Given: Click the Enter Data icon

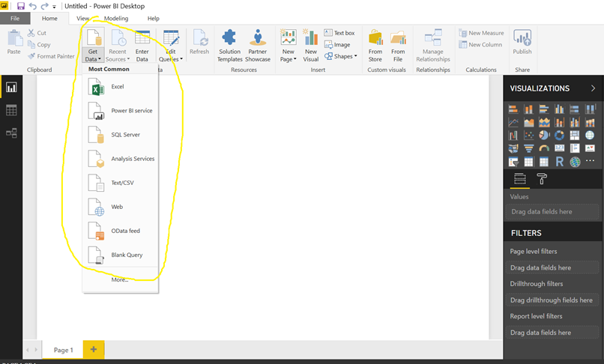Looking at the screenshot, I should (x=142, y=45).
